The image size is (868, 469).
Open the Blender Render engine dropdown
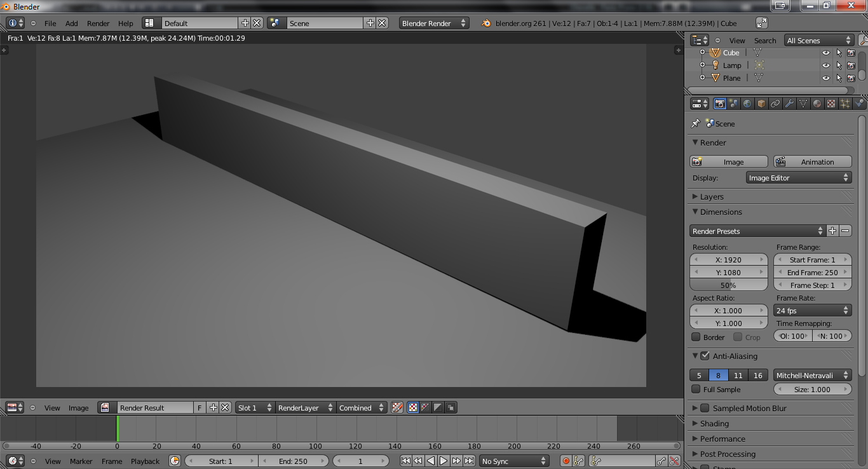[434, 23]
